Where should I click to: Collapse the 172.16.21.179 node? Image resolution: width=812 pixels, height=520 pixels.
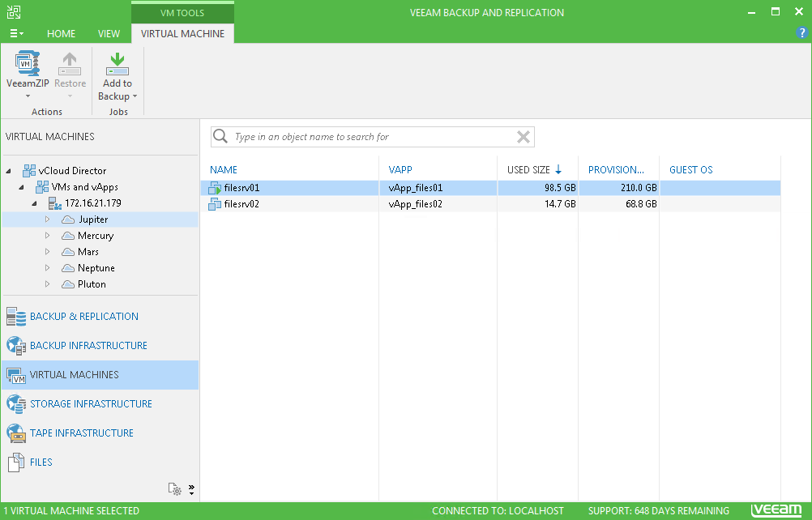tap(34, 203)
